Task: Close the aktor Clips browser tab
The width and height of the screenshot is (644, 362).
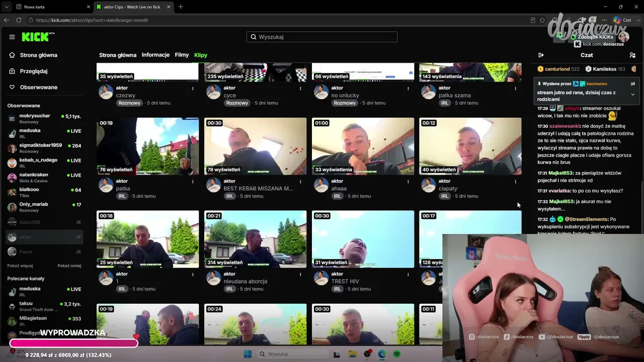Action: coord(169,7)
